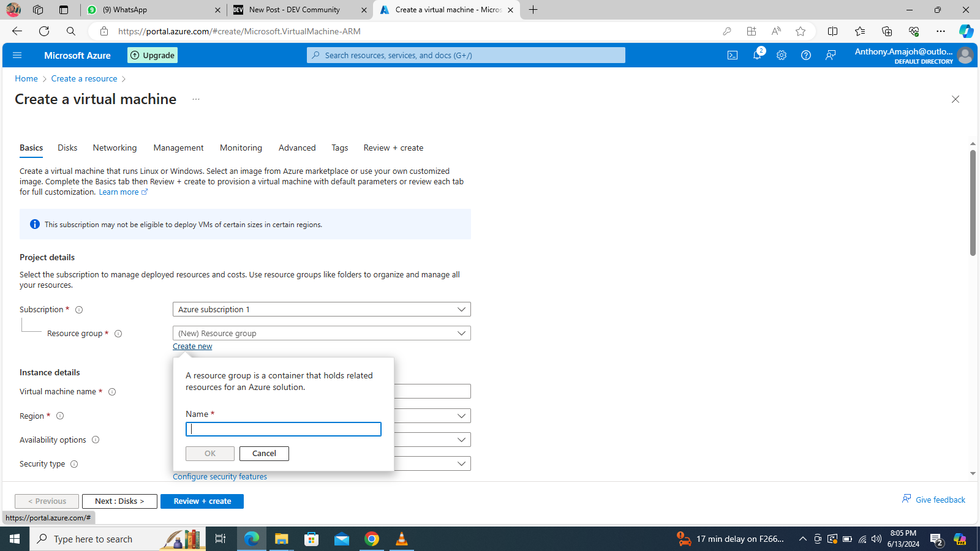Switch to the New Post - DEV Community tab
This screenshot has height=551, width=980.
[x=300, y=10]
